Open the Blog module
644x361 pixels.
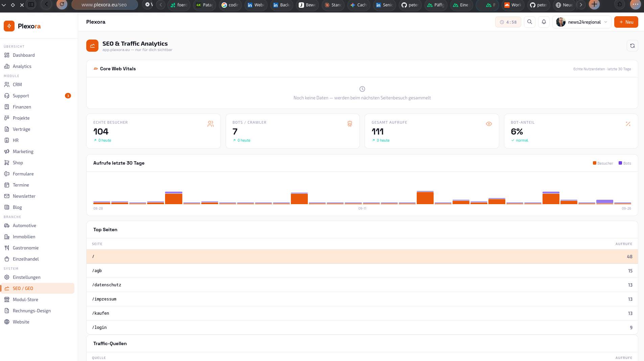click(37, 207)
